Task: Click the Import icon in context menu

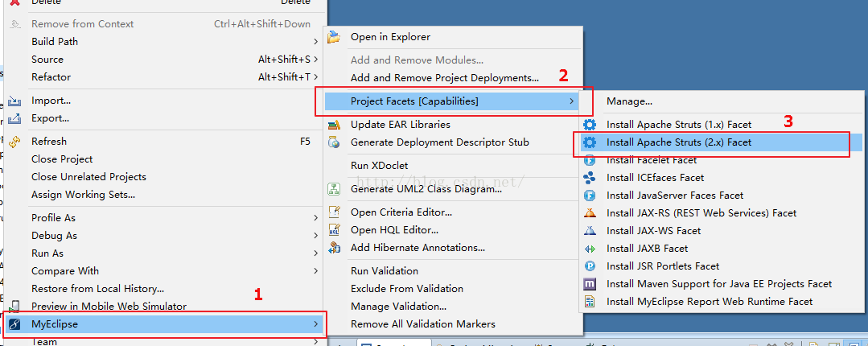Action: tap(15, 101)
